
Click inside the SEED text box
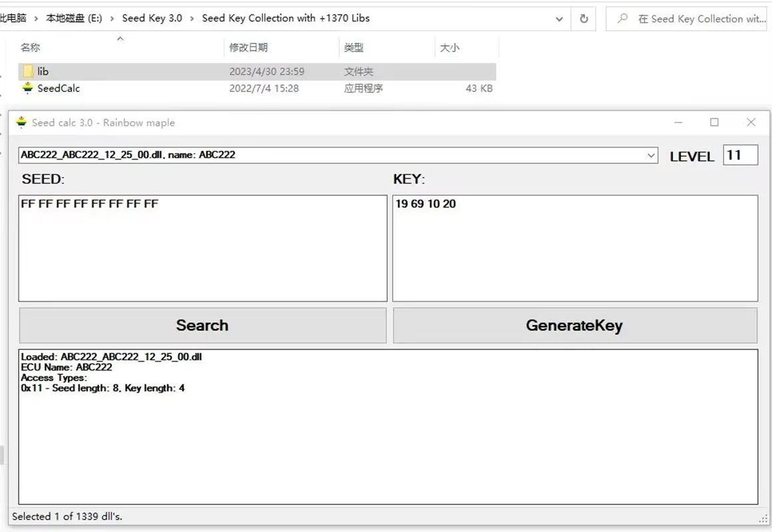pos(203,248)
